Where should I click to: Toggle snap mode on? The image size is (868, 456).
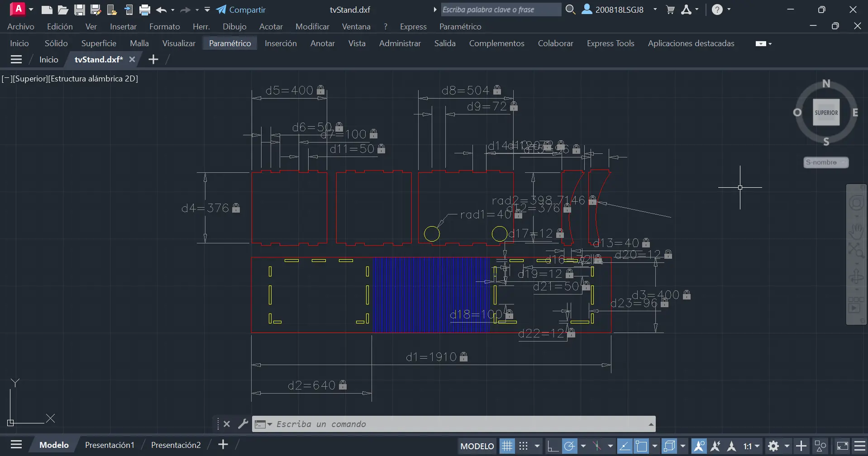click(523, 446)
